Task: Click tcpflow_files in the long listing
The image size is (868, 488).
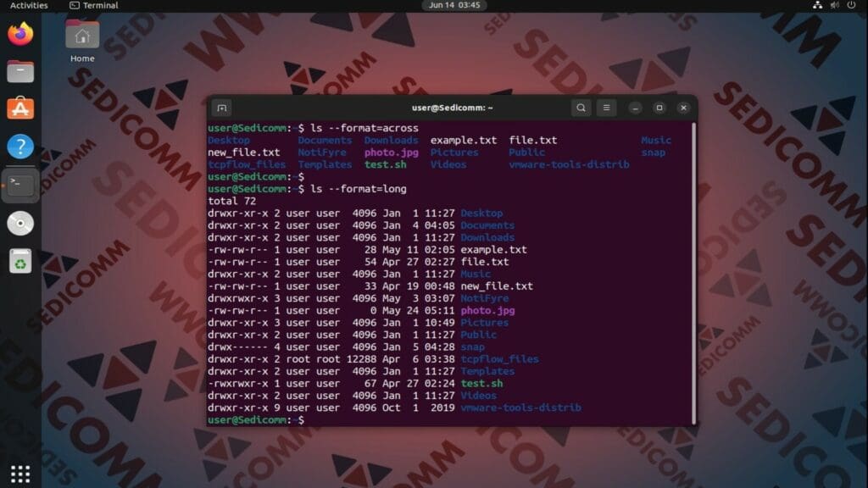Action: 499,359
